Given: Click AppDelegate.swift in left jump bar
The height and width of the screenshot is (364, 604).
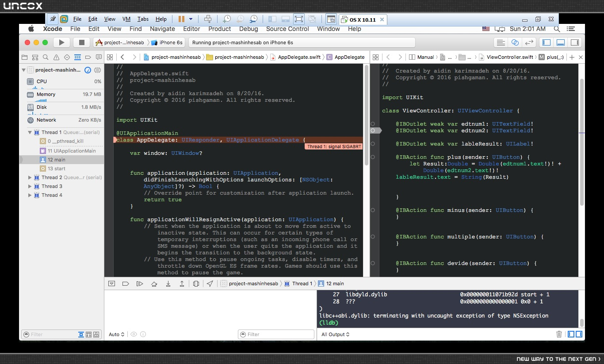Looking at the screenshot, I should (299, 57).
